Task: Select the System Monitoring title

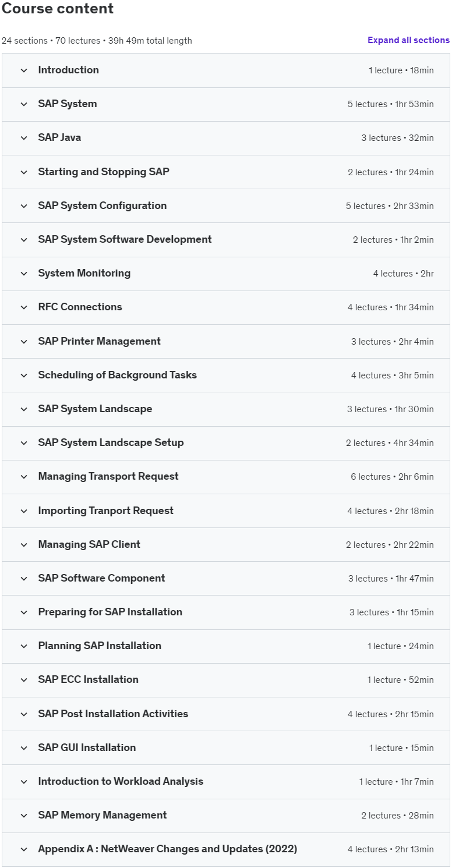Action: coord(84,273)
